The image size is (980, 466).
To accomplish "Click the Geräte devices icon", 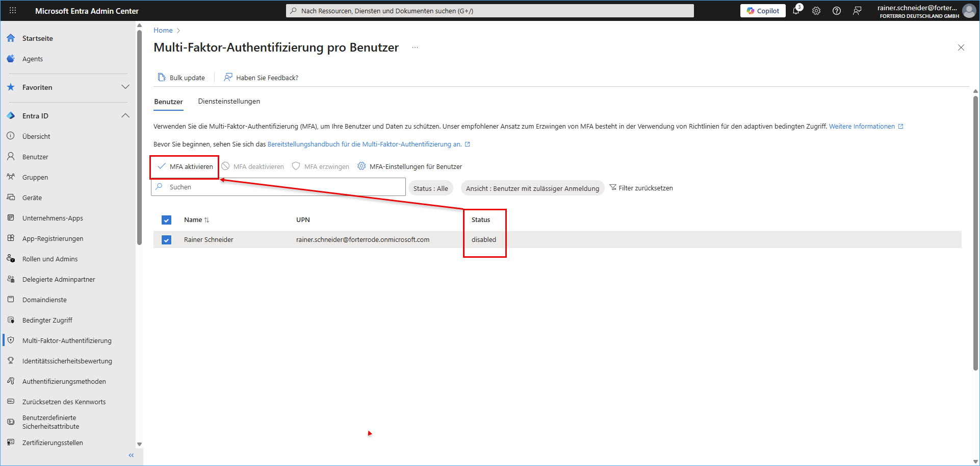I will 11,198.
